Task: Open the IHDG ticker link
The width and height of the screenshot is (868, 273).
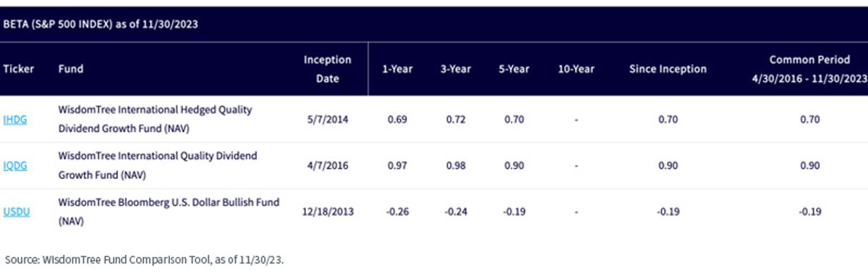Action: pyautogui.click(x=15, y=119)
